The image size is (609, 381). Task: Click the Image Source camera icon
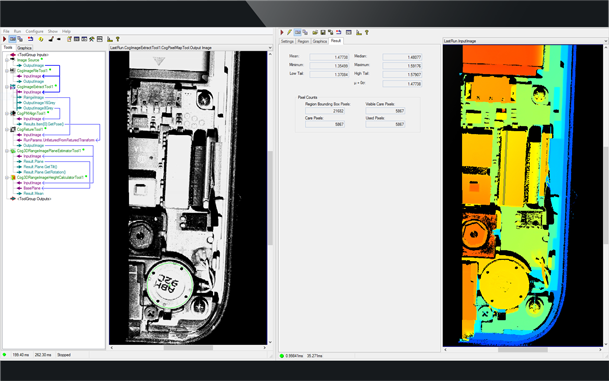coord(13,60)
